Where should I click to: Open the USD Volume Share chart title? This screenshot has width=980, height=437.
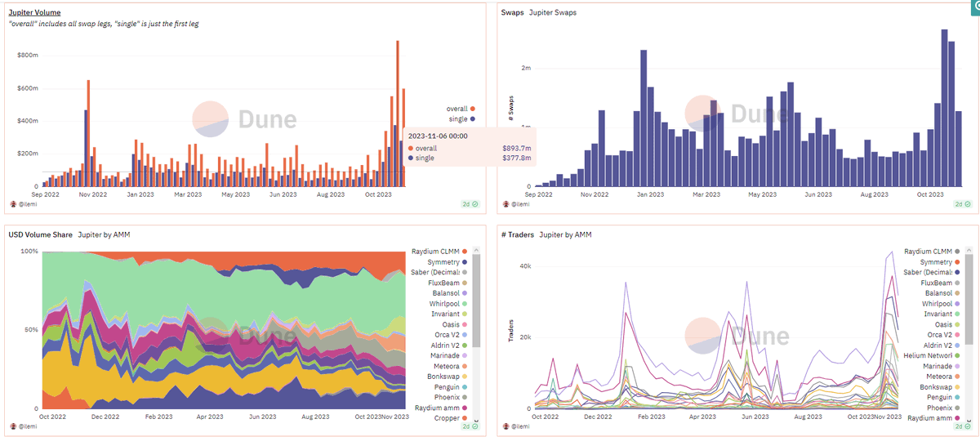[x=41, y=234]
